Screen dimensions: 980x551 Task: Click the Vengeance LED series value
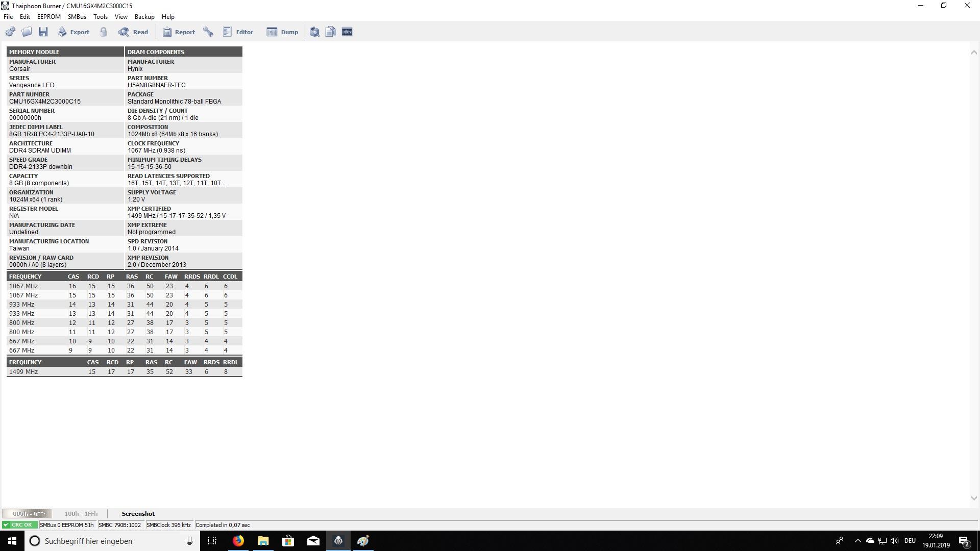click(32, 85)
